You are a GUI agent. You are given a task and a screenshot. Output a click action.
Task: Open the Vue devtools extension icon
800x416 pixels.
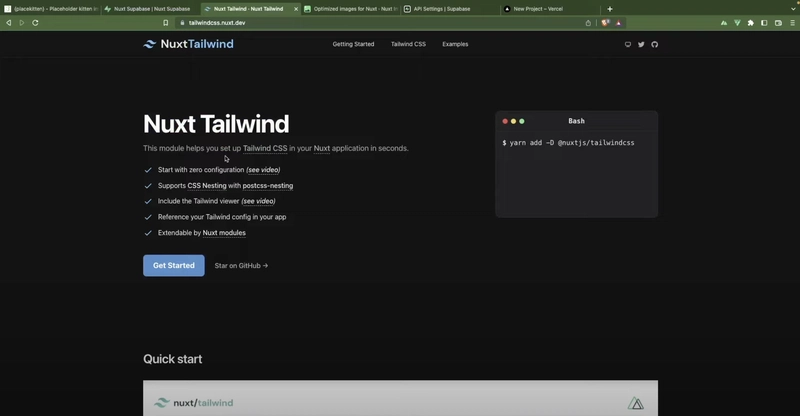coord(737,23)
